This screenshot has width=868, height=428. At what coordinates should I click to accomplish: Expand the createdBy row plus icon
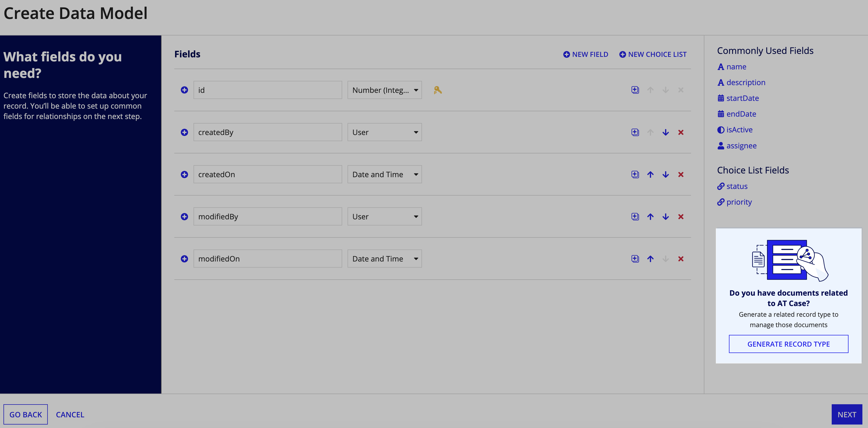(184, 132)
